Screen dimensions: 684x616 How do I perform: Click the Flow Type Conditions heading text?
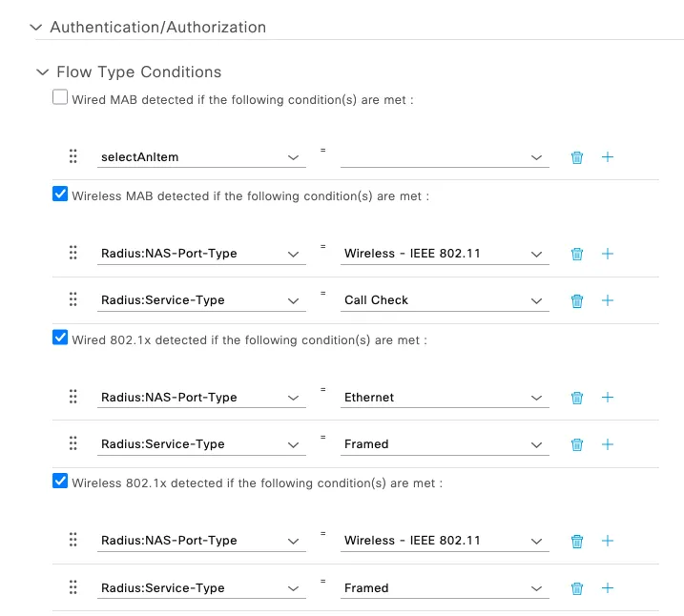pyautogui.click(x=139, y=72)
